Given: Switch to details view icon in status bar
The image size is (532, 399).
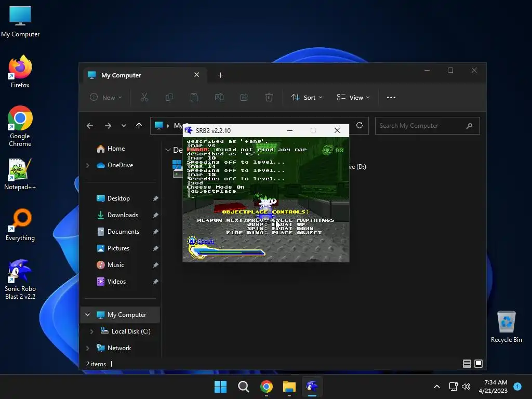Looking at the screenshot, I should [x=467, y=364].
